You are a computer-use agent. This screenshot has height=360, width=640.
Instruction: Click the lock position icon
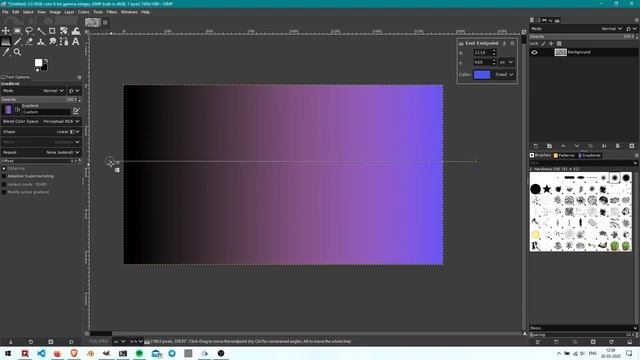(x=551, y=44)
